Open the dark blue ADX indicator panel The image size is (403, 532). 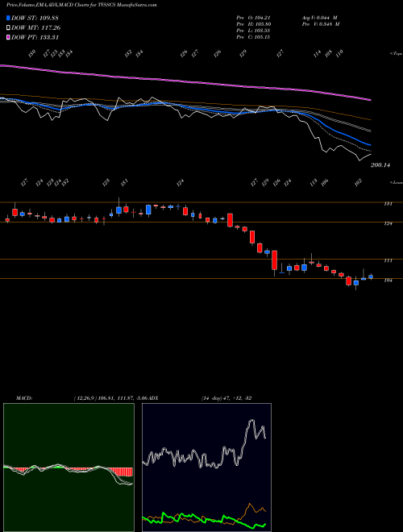pos(206,468)
